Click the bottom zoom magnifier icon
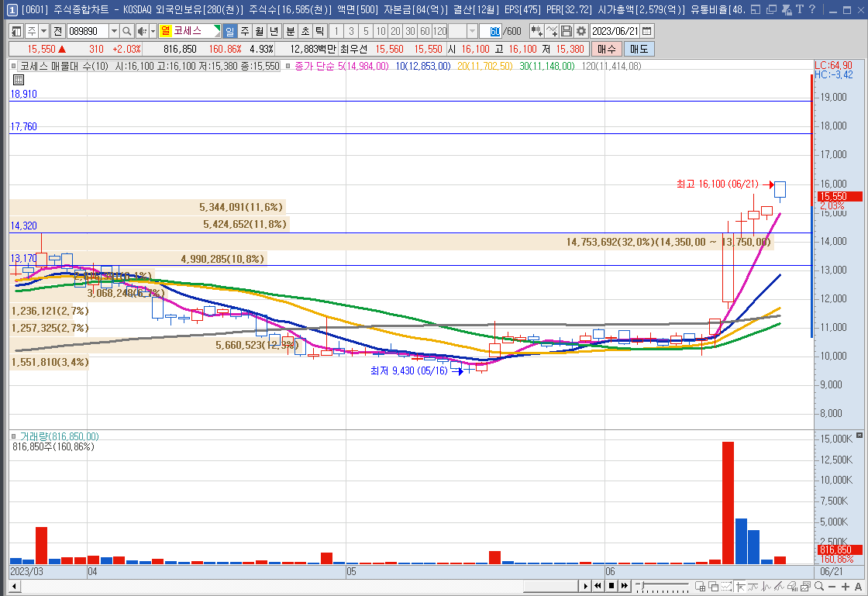This screenshot has height=596, width=868. point(818,586)
